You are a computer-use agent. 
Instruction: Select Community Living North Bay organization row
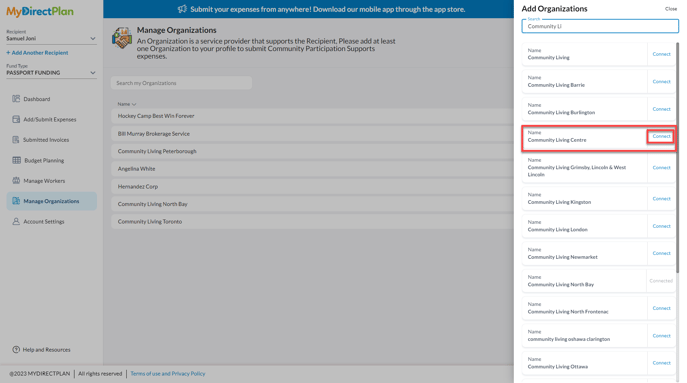(x=312, y=204)
